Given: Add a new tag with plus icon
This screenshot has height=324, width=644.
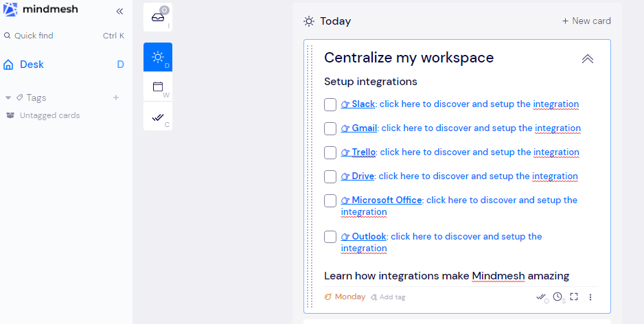Looking at the screenshot, I should [x=116, y=97].
